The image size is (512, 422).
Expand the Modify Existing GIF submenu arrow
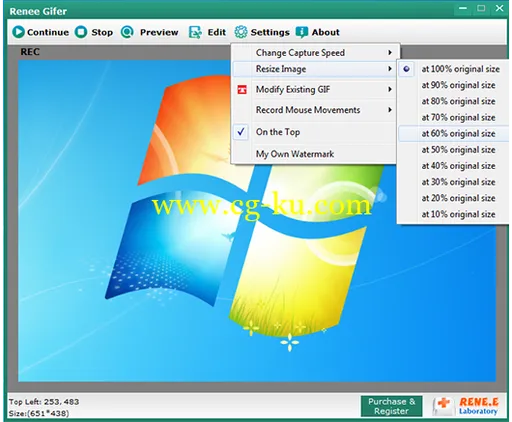390,89
